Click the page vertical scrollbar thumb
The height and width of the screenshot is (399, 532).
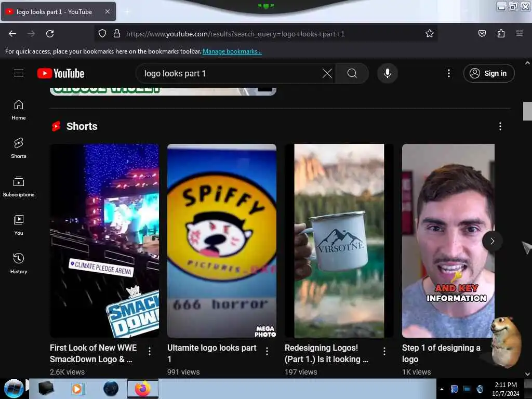point(527,111)
